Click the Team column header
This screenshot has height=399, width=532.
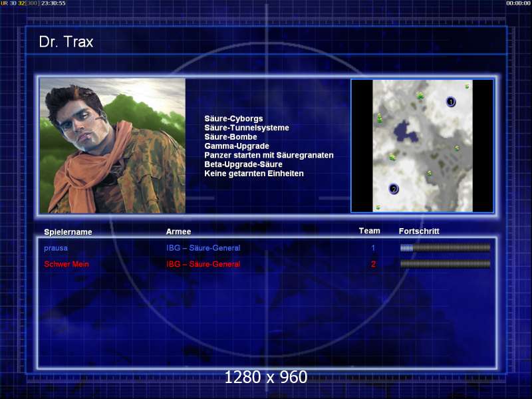click(x=370, y=231)
